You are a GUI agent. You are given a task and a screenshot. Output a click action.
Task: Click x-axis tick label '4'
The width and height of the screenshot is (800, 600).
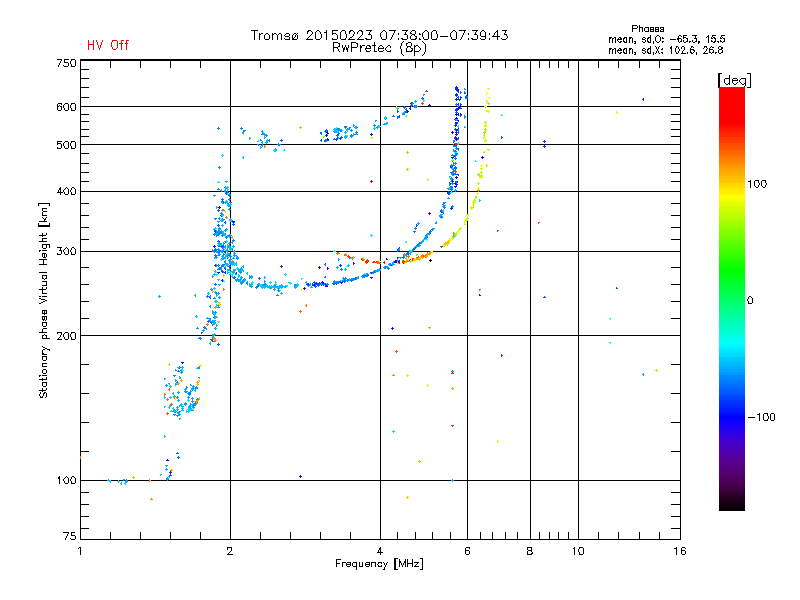[380, 551]
